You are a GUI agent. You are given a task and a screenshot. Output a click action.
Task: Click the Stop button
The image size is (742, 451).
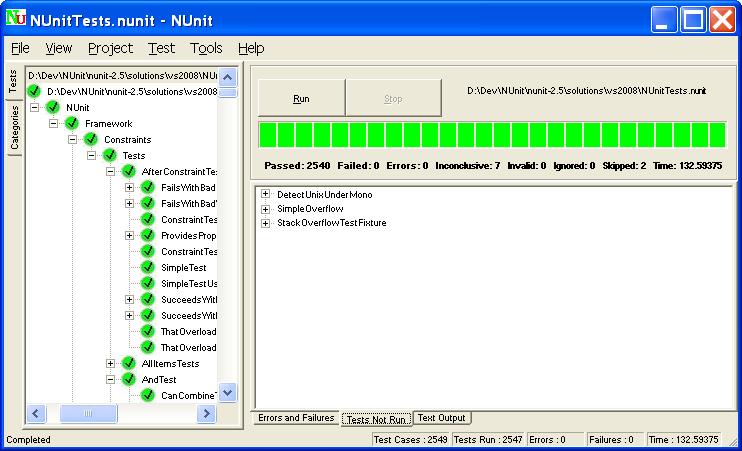pyautogui.click(x=393, y=98)
